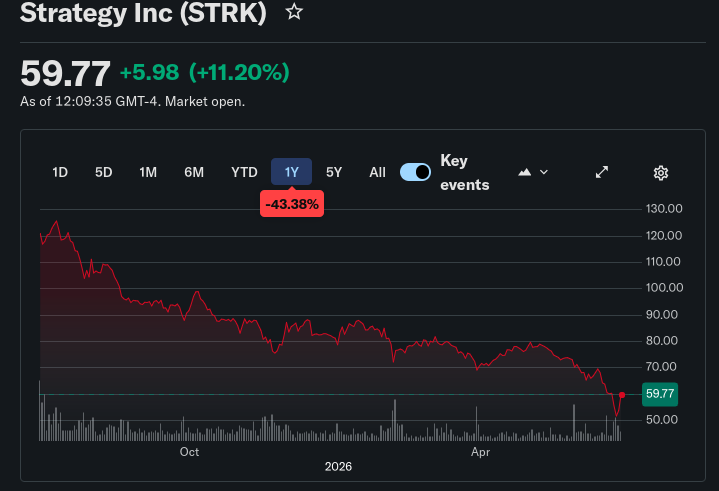Click the Oct date axis label
Viewport: 719px width, 491px height.
tap(189, 452)
